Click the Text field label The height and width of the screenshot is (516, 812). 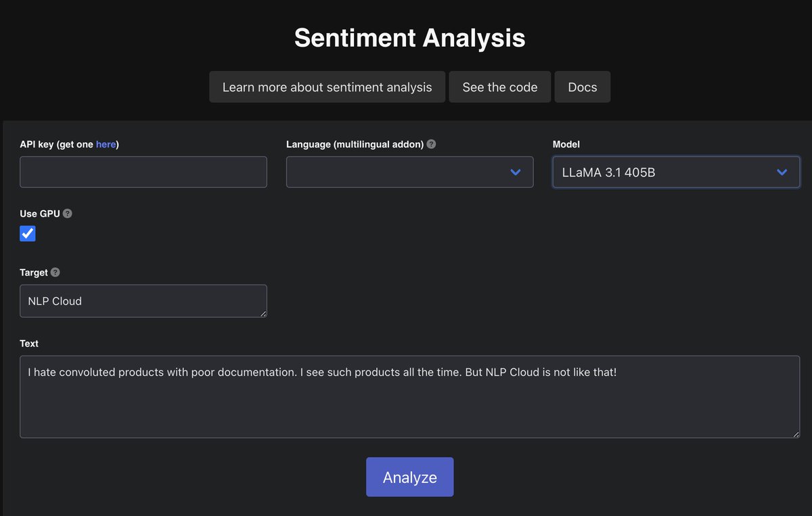click(x=29, y=343)
